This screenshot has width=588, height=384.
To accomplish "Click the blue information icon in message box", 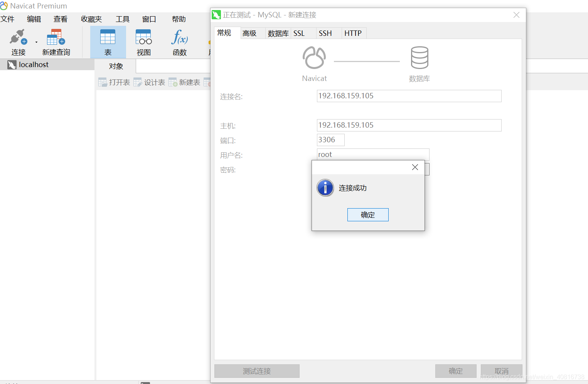I will [x=325, y=188].
